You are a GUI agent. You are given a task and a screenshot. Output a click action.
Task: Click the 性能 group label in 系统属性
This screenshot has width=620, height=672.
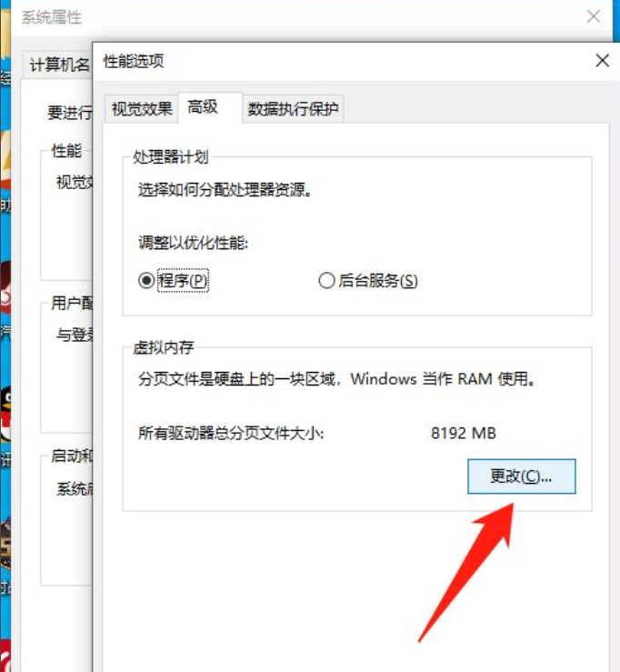66,151
